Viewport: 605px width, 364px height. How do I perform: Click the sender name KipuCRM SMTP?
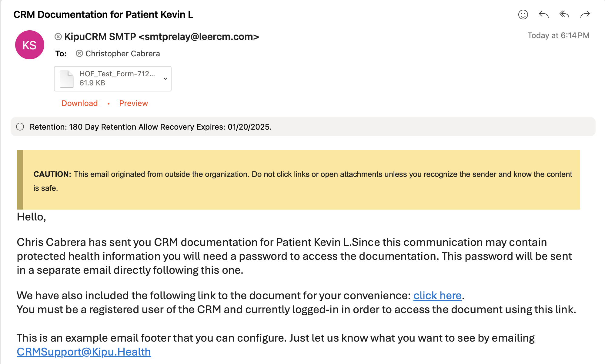click(x=100, y=37)
